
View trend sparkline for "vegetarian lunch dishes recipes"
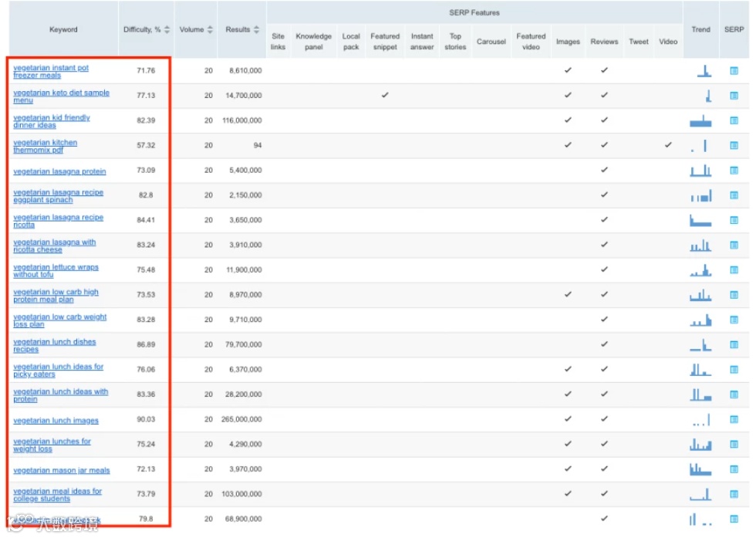pos(700,344)
